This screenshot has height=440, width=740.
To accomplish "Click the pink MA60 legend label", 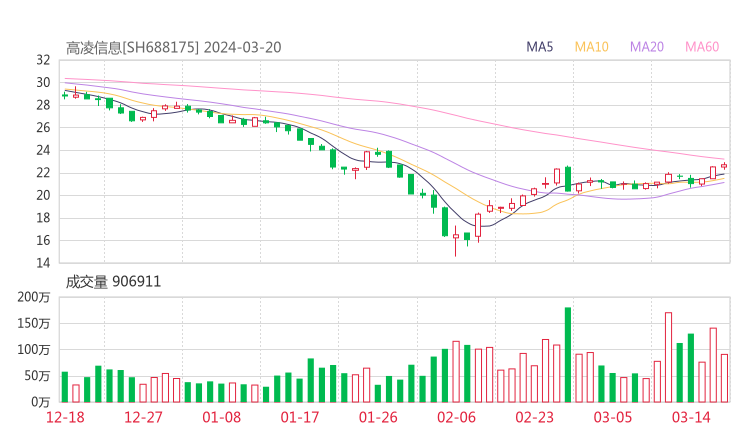I will (x=702, y=47).
